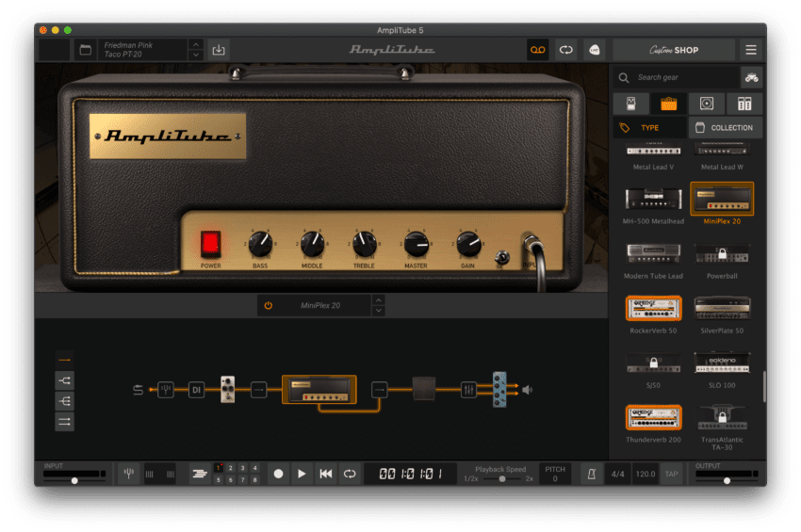Open the mixer block in signal chain
801x532 pixels.
point(468,390)
